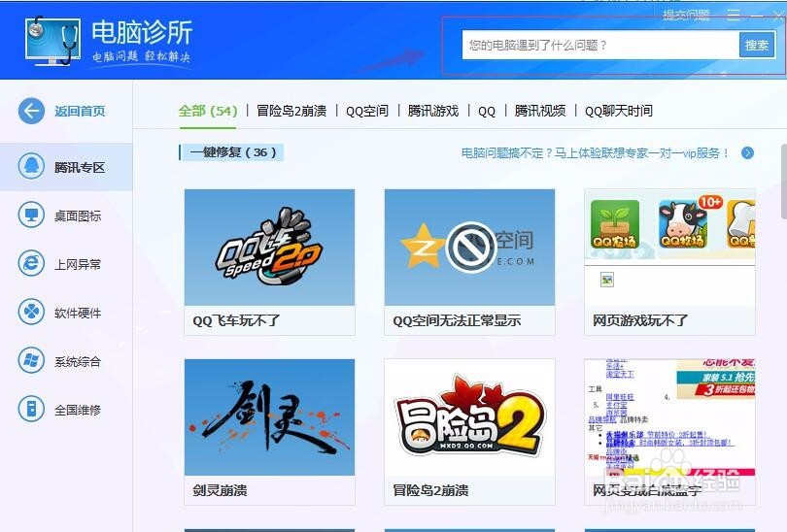Open 系统综合 label in the sidebar
The image size is (787, 532).
pos(78,361)
